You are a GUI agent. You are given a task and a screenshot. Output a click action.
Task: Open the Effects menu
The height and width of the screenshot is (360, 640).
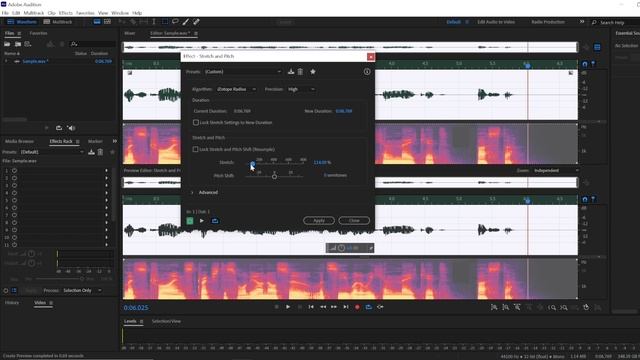[66, 13]
